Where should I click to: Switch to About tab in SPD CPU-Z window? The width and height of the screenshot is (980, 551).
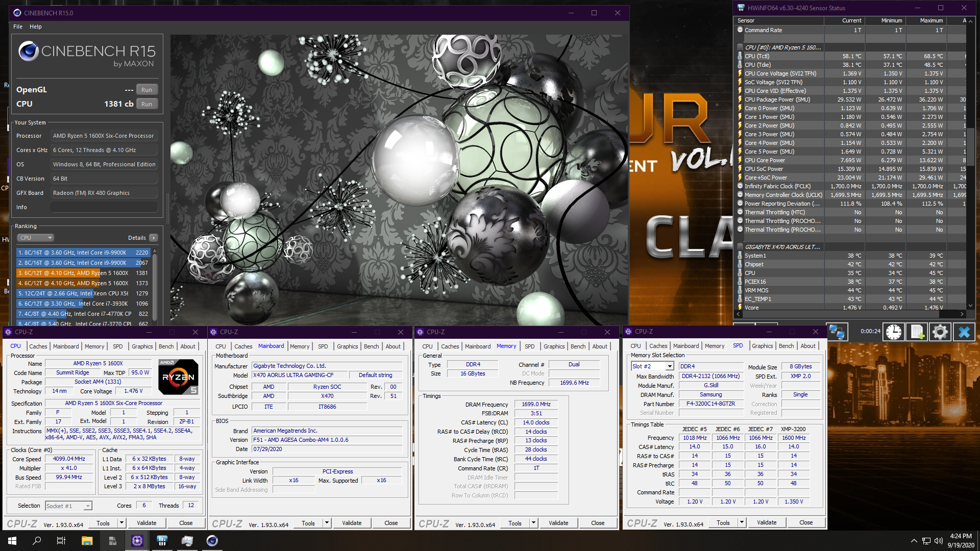[x=808, y=346]
